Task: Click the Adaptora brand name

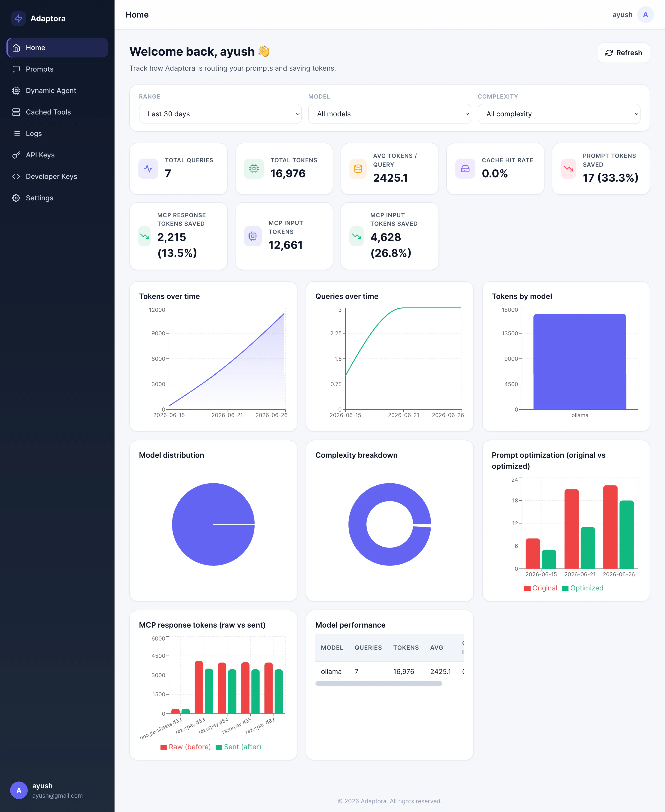Action: (x=48, y=18)
